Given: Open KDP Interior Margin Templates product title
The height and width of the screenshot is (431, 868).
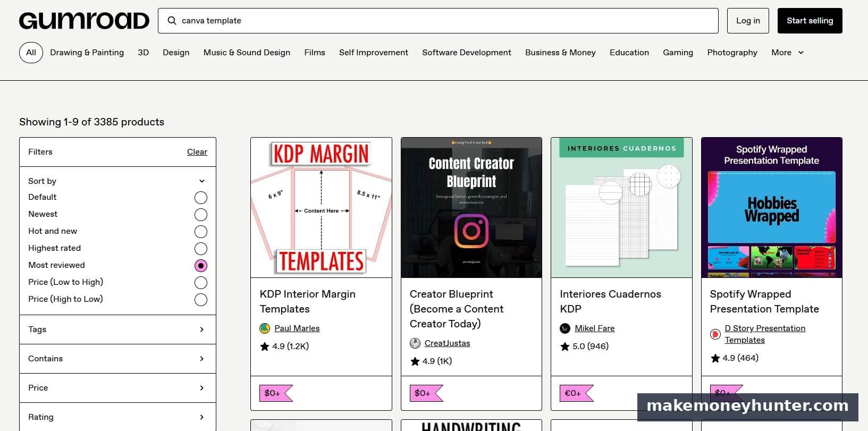Looking at the screenshot, I should coord(307,301).
